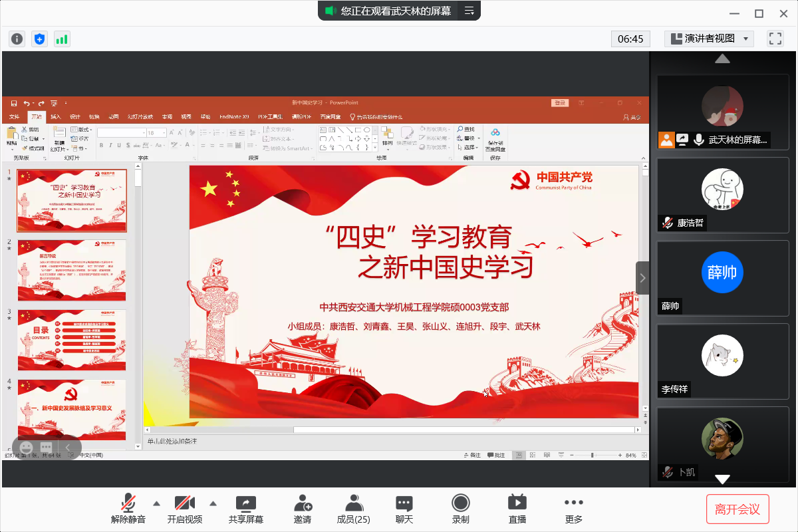Open the Members (25) list

click(353, 509)
